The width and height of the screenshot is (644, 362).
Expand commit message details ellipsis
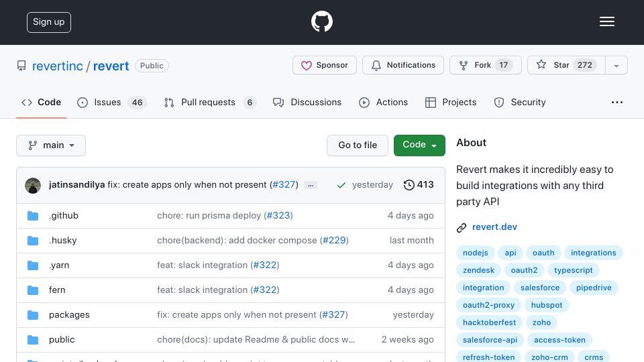(311, 186)
